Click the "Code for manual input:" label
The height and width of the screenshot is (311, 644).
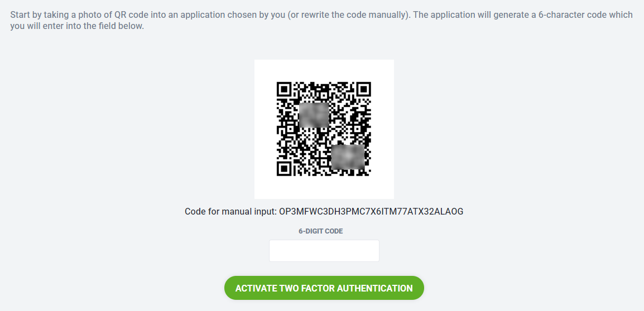pyautogui.click(x=231, y=212)
